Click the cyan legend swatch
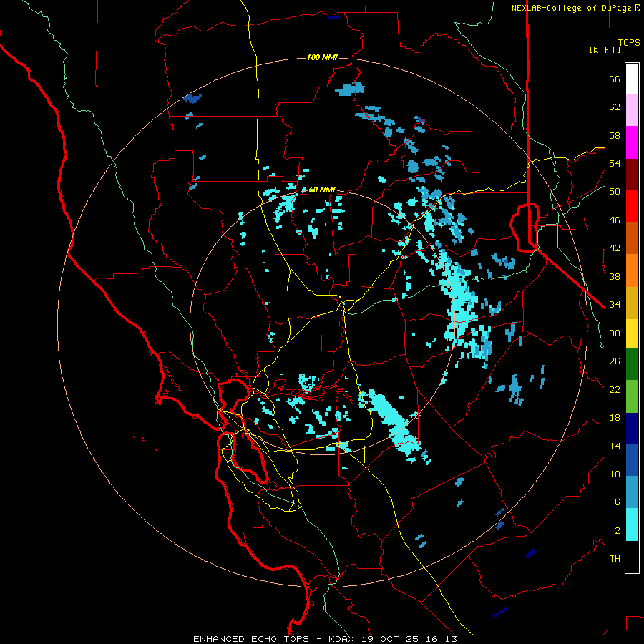The height and width of the screenshot is (644, 644). 632,525
